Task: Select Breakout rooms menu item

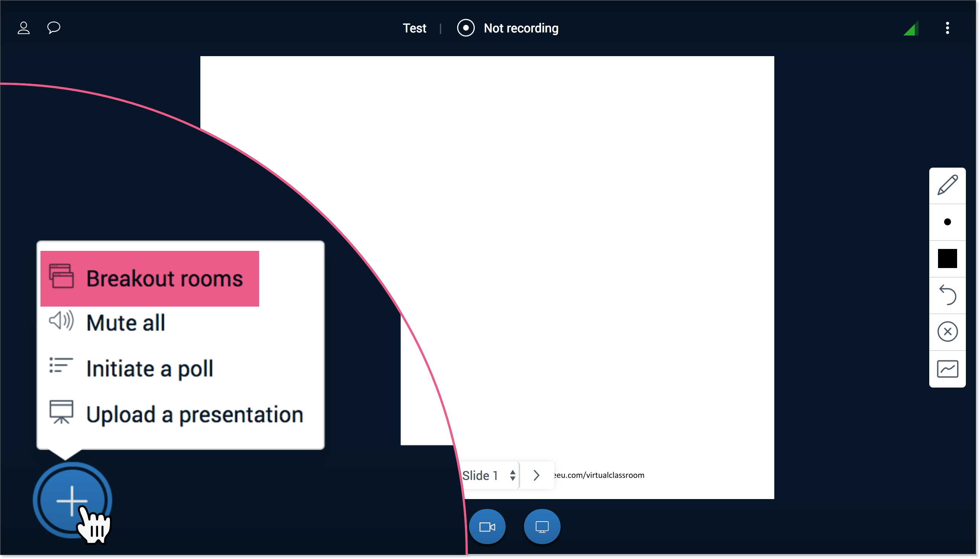Action: pos(149,278)
